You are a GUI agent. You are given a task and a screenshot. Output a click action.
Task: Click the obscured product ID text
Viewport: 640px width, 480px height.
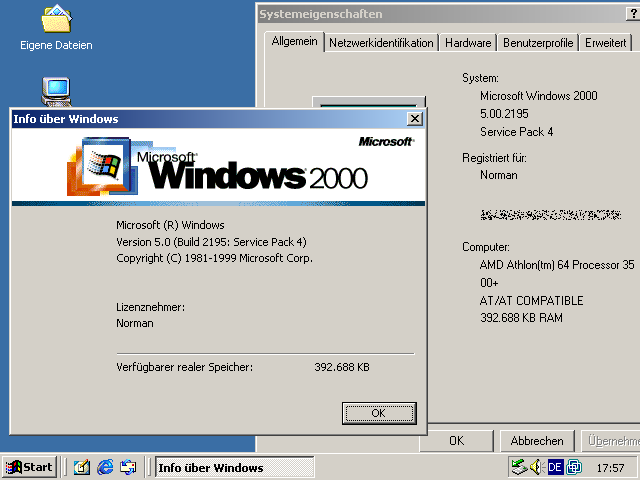point(551,215)
